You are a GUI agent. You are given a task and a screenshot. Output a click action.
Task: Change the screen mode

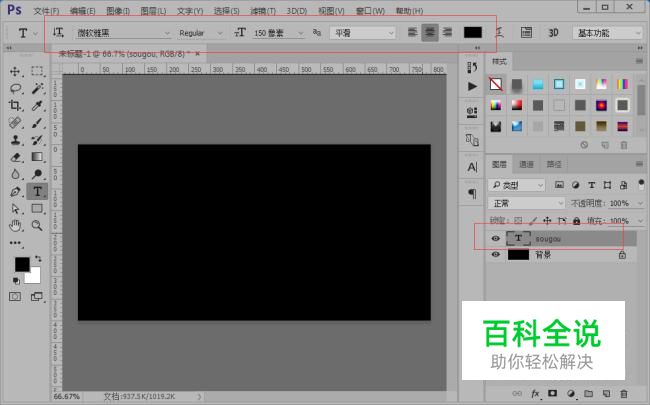pyautogui.click(x=37, y=296)
